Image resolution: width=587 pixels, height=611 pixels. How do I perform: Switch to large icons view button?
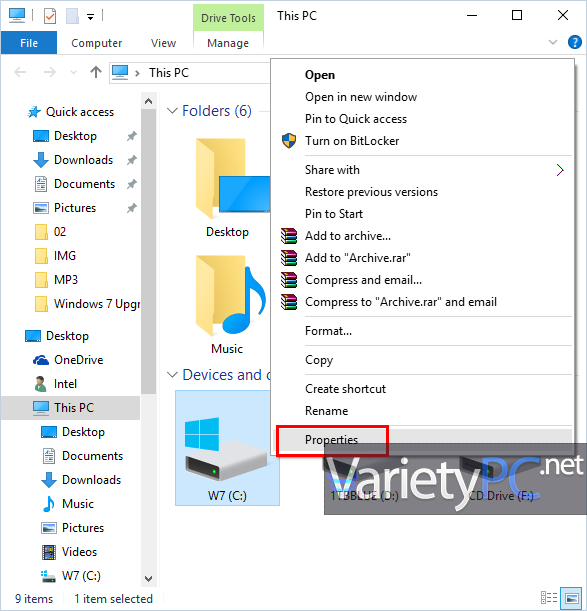click(572, 598)
